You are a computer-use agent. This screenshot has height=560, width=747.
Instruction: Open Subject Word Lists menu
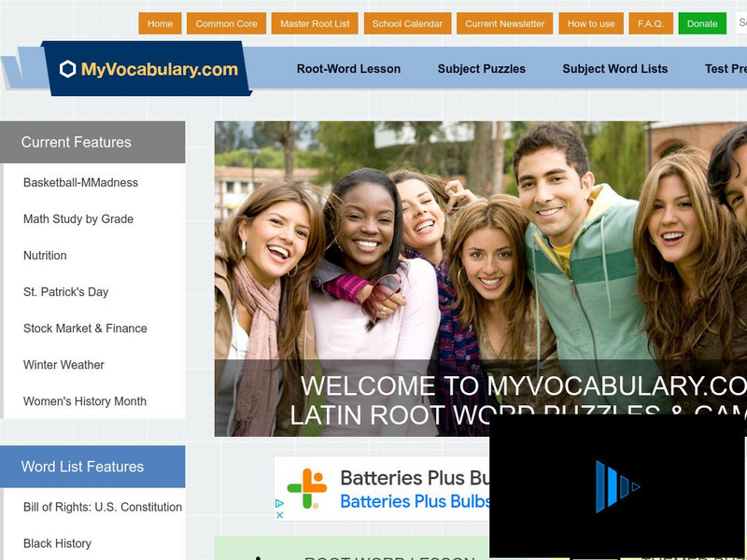click(615, 69)
